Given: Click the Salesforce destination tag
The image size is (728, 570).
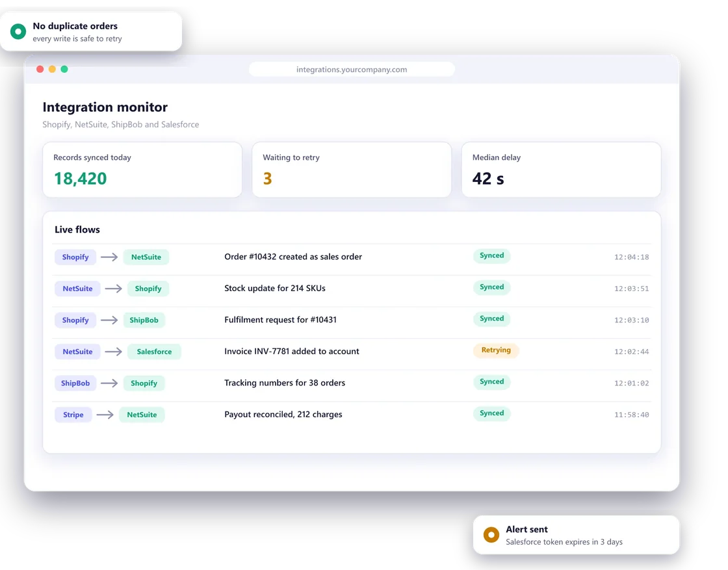Looking at the screenshot, I should coord(154,352).
